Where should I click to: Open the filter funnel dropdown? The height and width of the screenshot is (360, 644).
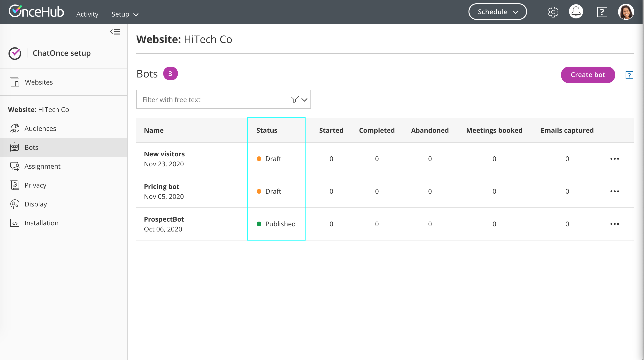[298, 99]
